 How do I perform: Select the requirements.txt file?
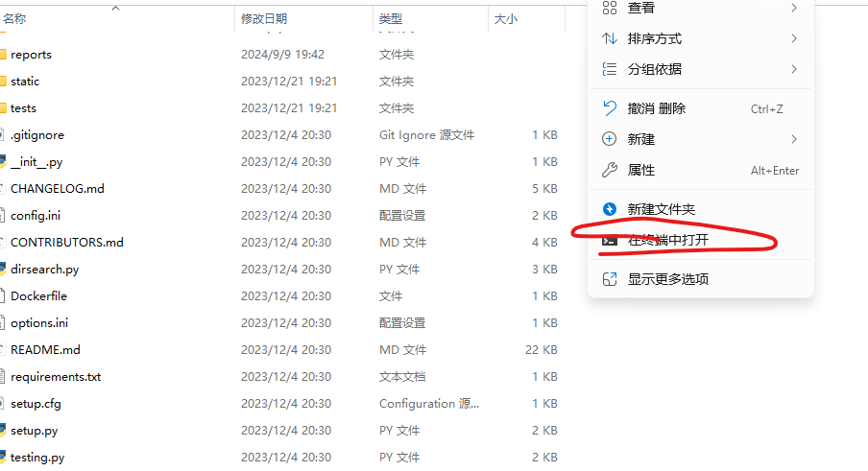pos(56,376)
